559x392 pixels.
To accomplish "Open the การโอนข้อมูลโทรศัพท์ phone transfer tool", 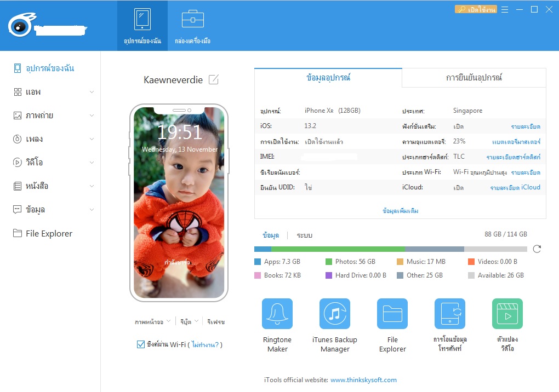I will (450, 313).
